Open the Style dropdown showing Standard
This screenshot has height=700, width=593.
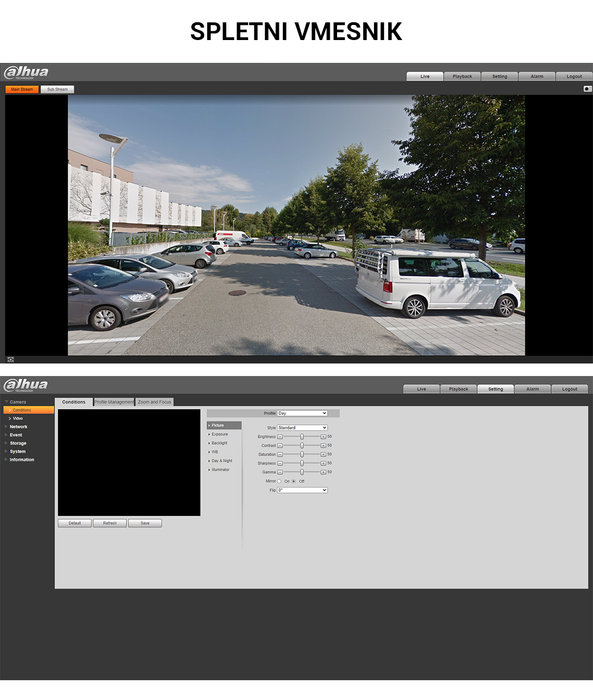tap(302, 428)
